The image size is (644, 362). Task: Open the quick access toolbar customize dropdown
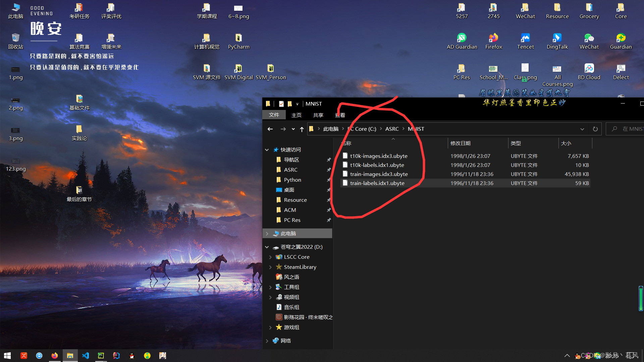click(297, 104)
